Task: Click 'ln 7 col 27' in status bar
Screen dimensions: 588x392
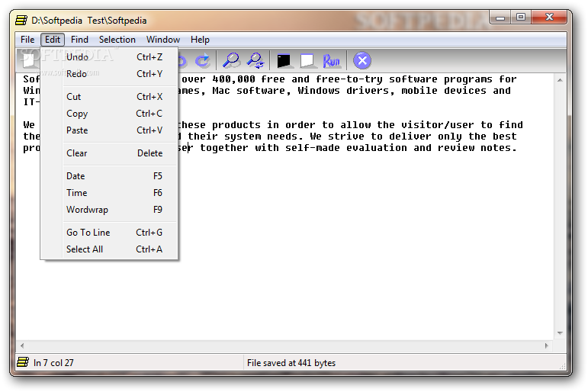Action: coord(53,363)
